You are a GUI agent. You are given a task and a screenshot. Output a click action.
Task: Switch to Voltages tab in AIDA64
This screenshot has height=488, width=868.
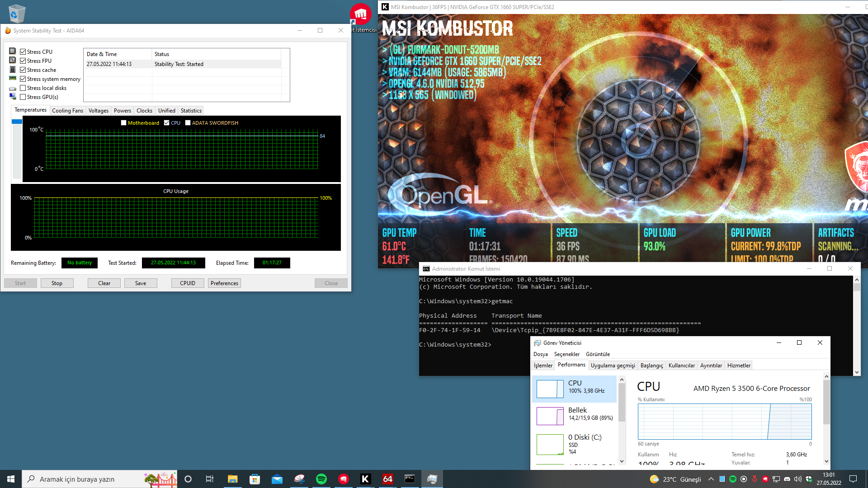click(98, 111)
